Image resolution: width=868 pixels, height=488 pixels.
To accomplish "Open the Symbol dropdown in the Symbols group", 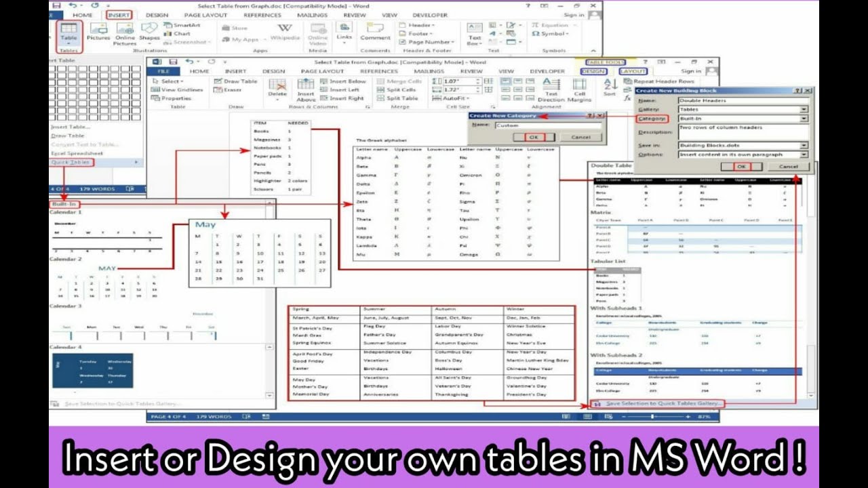I will (550, 33).
